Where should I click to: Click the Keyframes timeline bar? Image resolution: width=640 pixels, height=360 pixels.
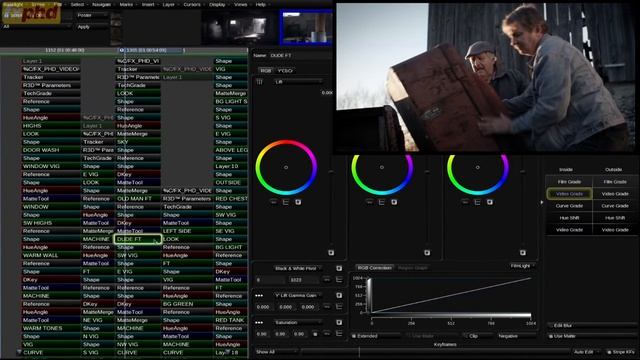pyautogui.click(x=435, y=351)
